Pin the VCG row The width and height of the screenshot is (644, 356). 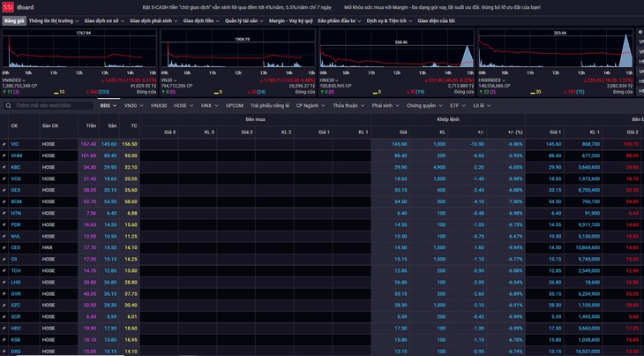pyautogui.click(x=4, y=178)
